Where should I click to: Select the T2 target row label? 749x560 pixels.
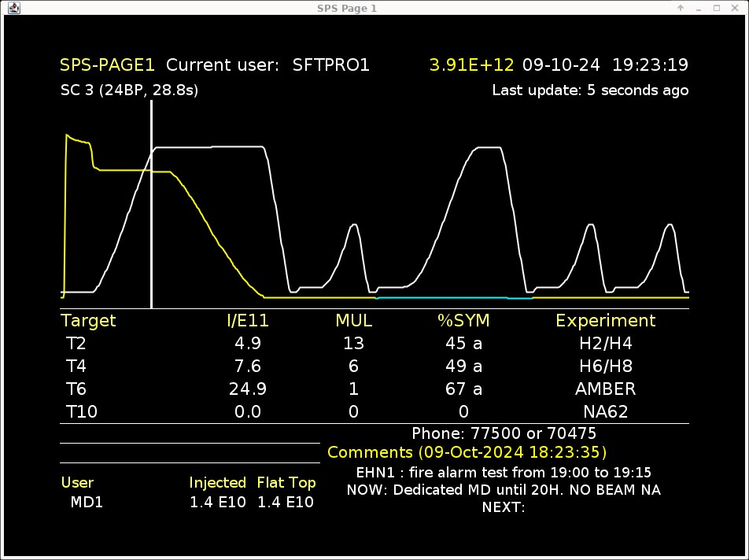76,344
